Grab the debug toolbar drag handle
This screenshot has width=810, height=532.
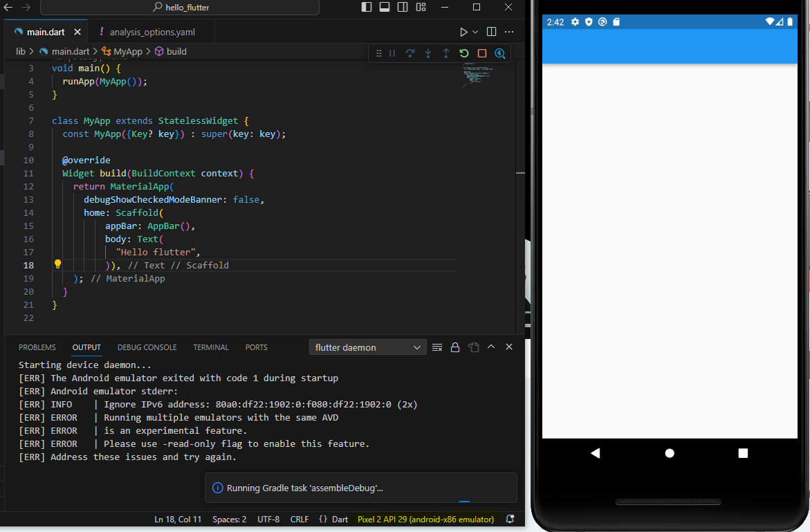tap(378, 53)
